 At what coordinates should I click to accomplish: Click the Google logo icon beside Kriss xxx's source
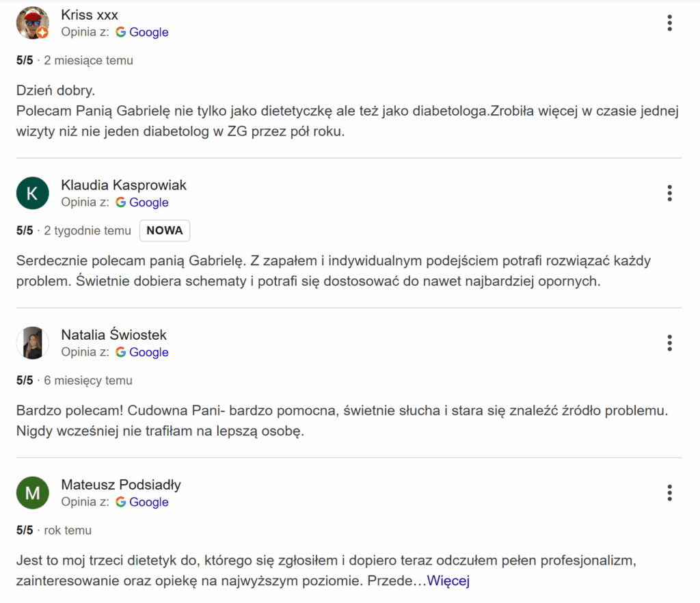(x=121, y=32)
